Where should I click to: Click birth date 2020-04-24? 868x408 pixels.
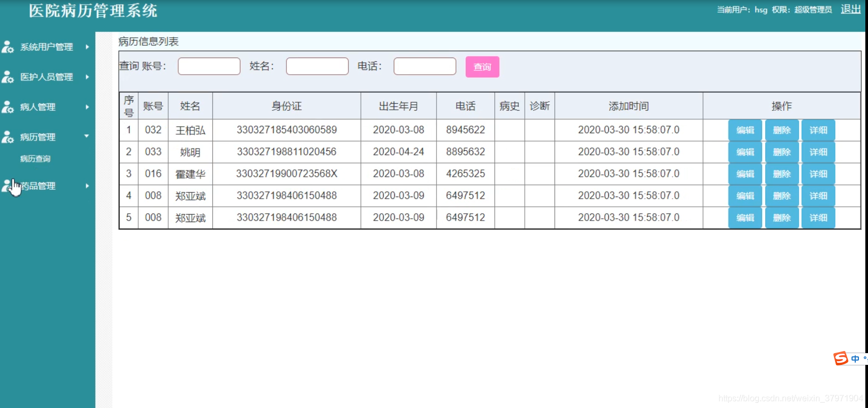point(399,151)
